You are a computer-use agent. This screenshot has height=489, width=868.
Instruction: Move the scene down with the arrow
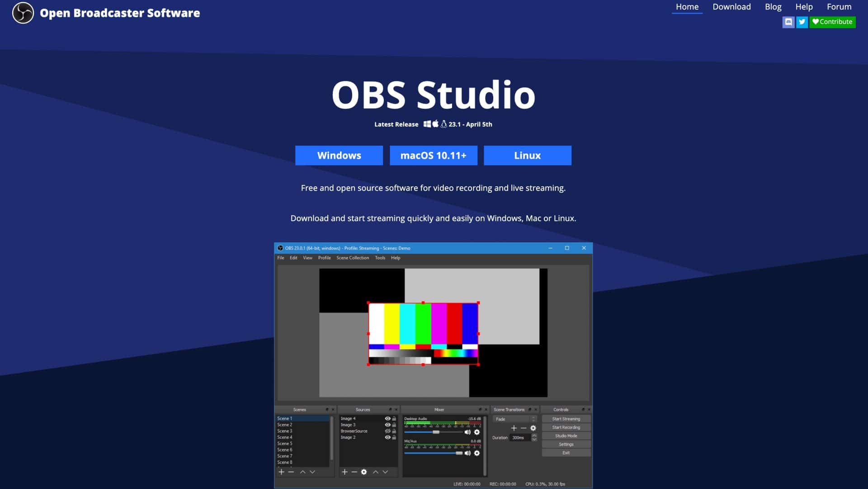coord(312,472)
